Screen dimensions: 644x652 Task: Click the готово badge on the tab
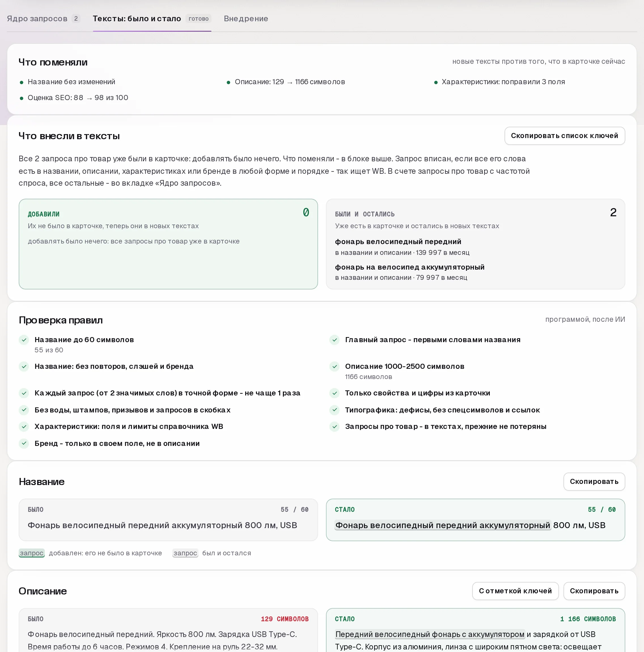(198, 18)
